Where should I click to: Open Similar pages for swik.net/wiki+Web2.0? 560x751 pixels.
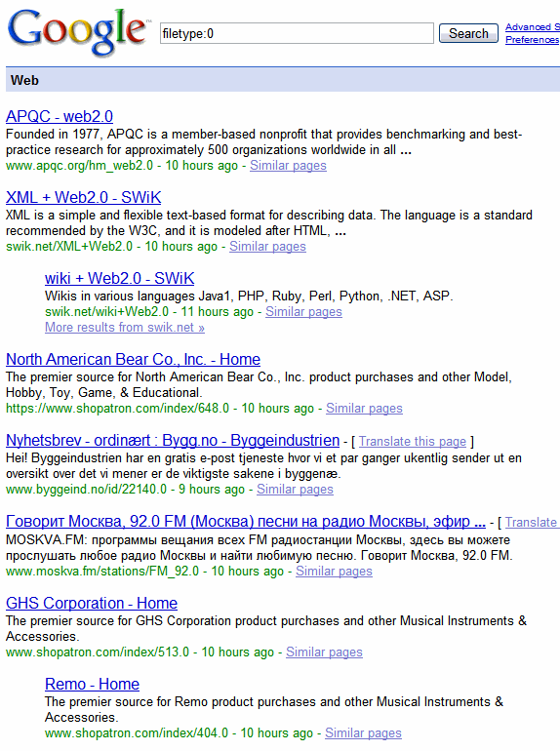tap(303, 312)
